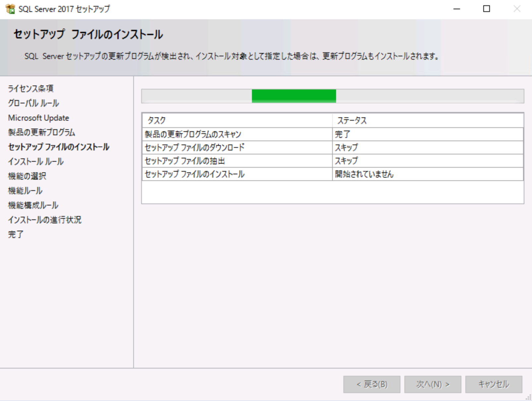Click セットアップ ファイルの抽出 task cell
Screen dimensions: 532x401
click(237, 161)
